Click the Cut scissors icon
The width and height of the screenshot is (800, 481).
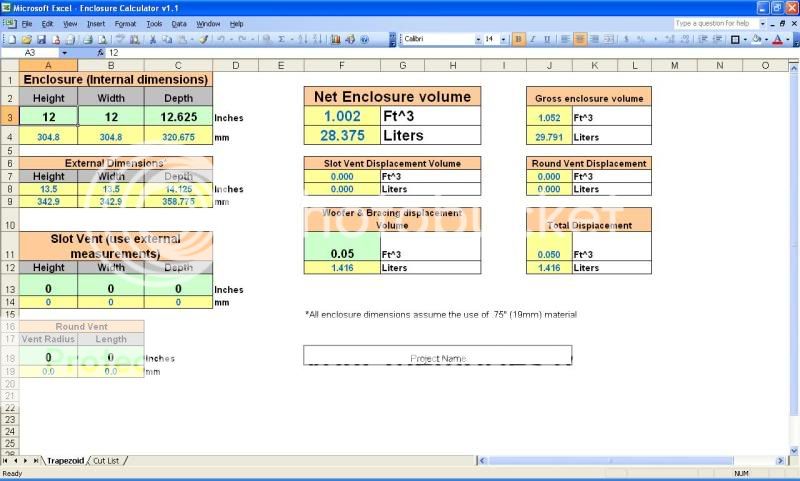(153, 39)
